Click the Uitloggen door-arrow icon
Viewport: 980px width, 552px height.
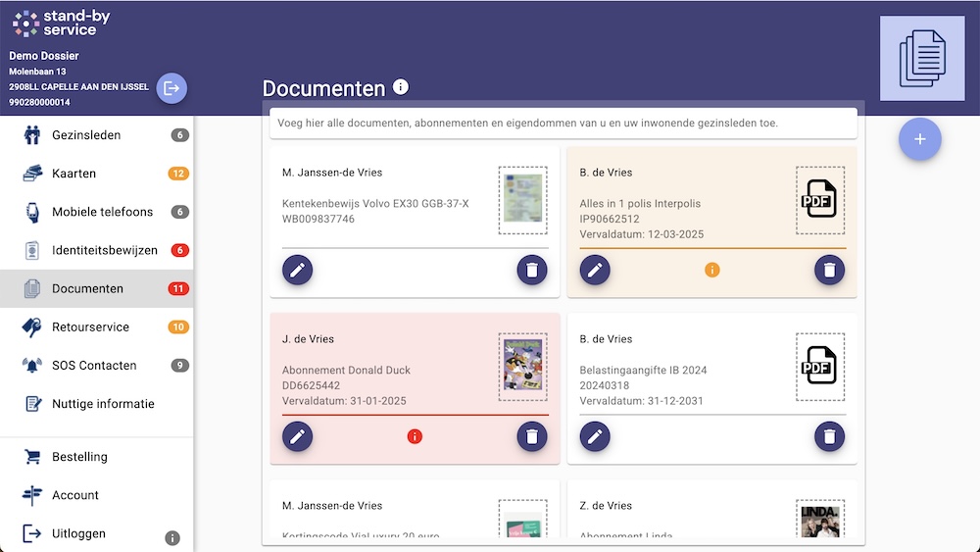pyautogui.click(x=32, y=534)
